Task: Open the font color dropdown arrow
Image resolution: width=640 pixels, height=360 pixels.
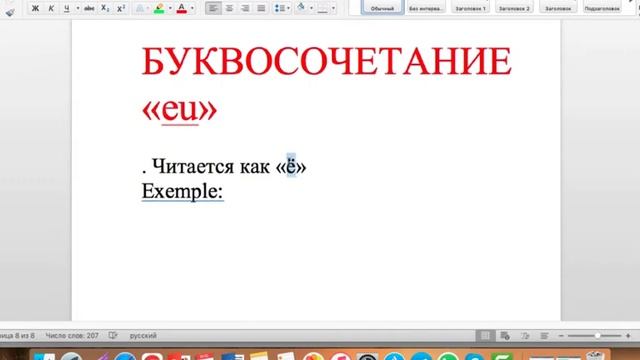Action: tap(192, 8)
